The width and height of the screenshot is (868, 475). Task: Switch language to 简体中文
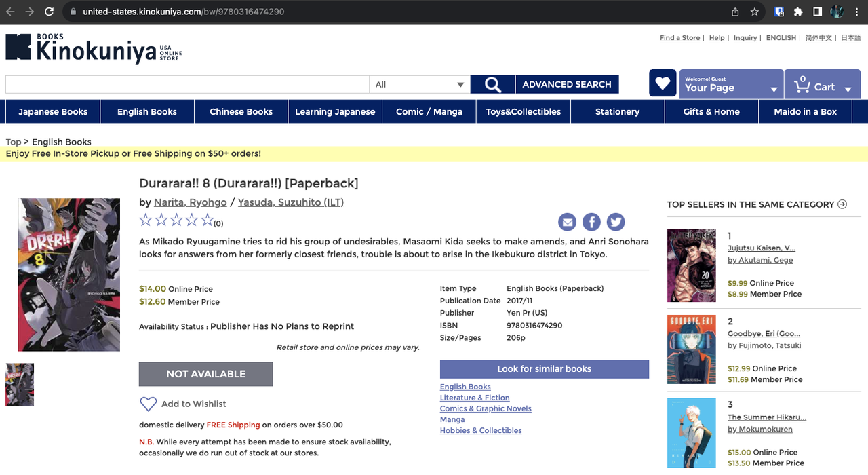(818, 38)
